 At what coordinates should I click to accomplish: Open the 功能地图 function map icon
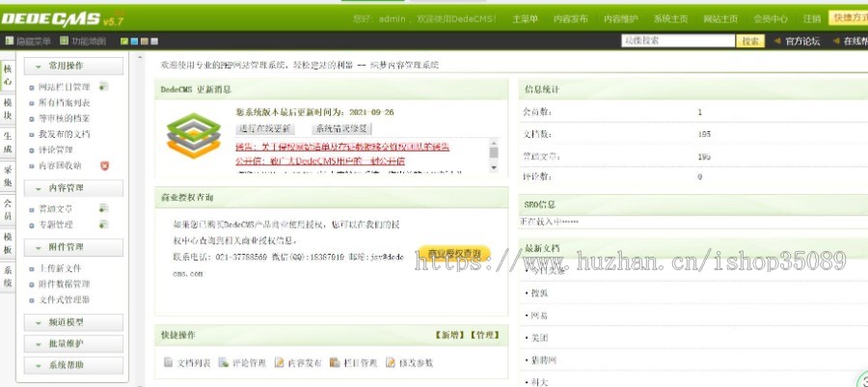[x=65, y=41]
